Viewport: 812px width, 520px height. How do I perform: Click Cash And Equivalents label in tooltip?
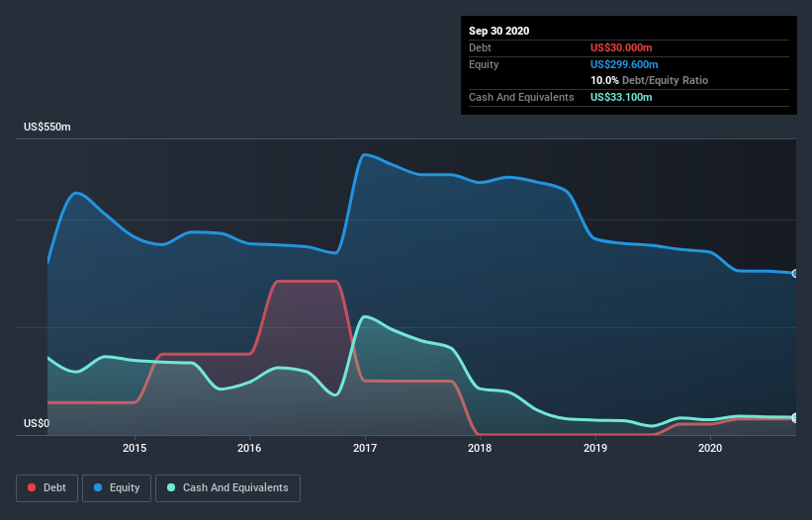[521, 97]
